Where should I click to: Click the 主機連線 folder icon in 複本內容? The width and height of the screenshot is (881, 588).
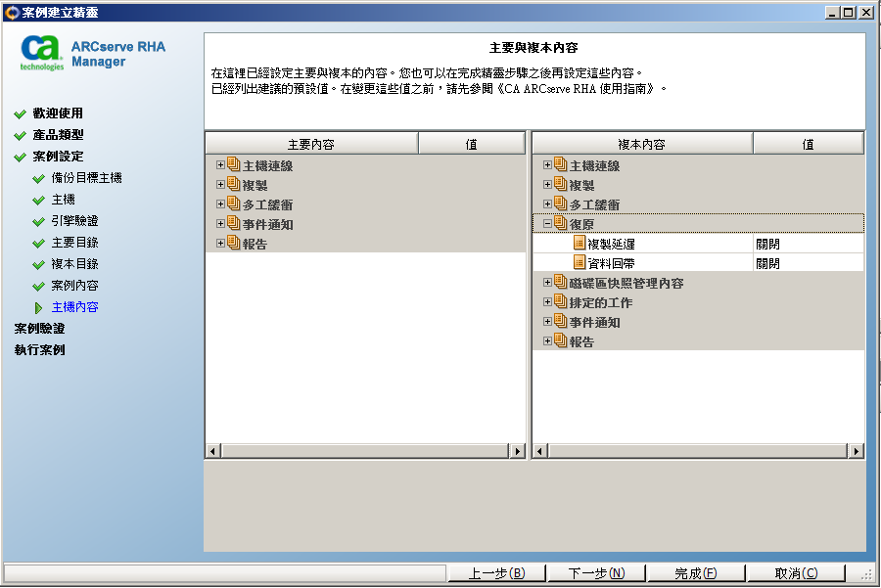(x=561, y=164)
